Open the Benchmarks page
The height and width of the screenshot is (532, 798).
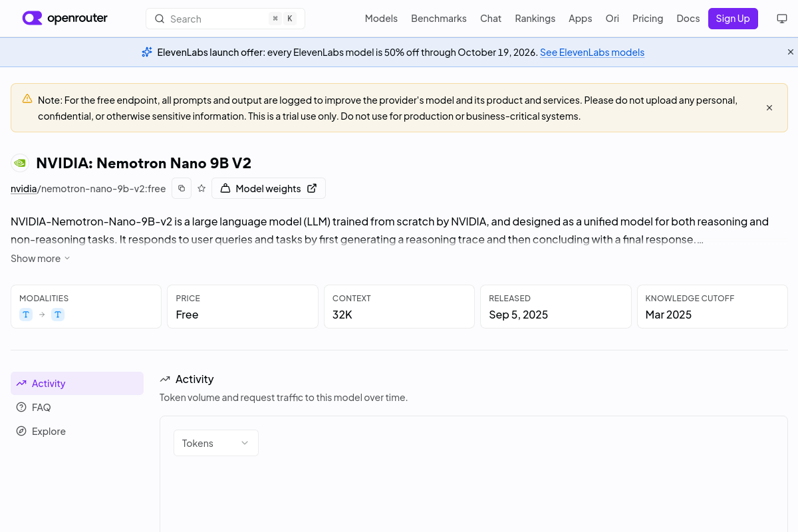(x=439, y=19)
